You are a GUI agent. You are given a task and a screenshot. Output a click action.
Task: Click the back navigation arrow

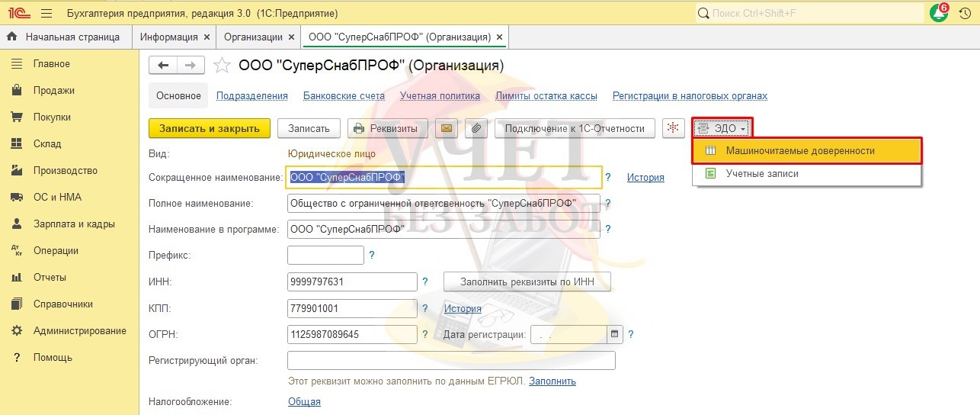[x=163, y=66]
